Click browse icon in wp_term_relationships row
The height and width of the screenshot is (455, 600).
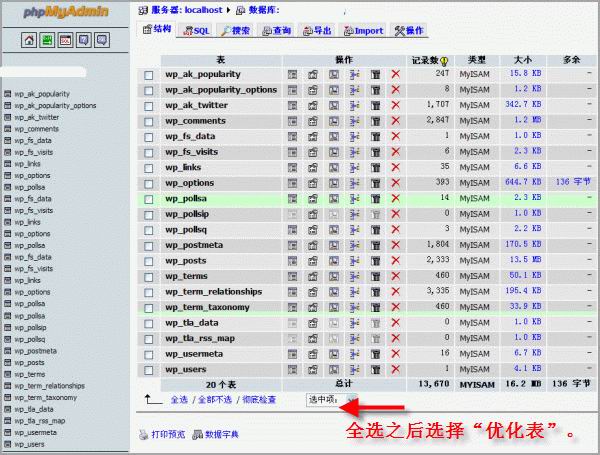[292, 292]
